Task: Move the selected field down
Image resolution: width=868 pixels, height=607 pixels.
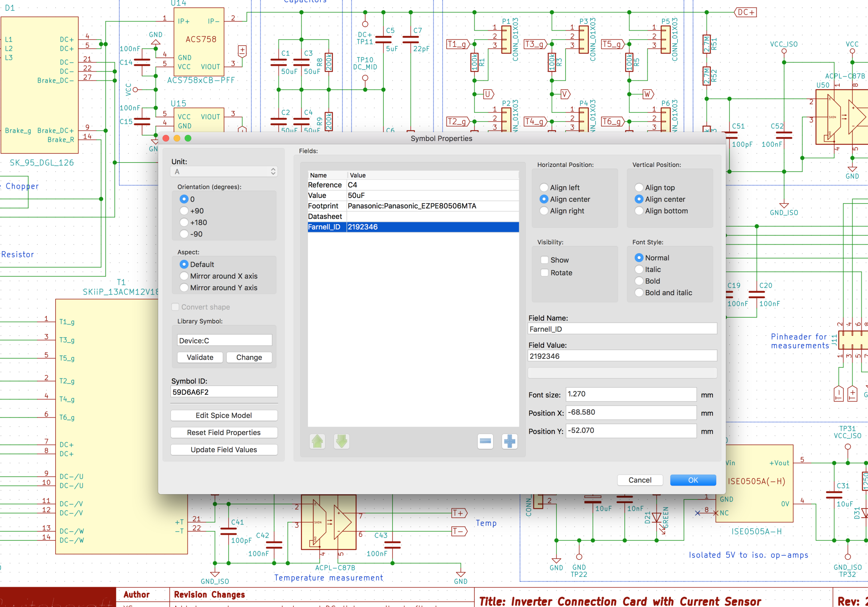Action: (x=341, y=441)
